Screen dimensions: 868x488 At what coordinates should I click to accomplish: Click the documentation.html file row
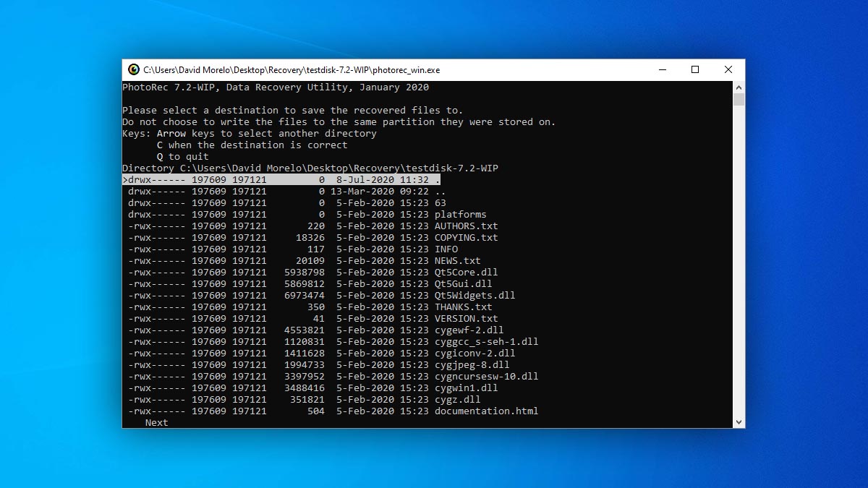click(x=333, y=411)
